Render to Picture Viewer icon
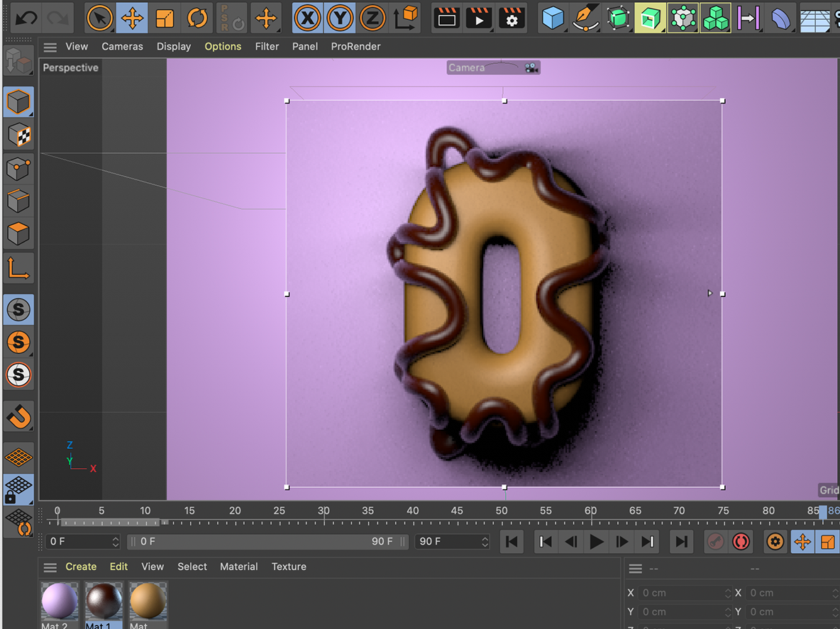 [479, 18]
